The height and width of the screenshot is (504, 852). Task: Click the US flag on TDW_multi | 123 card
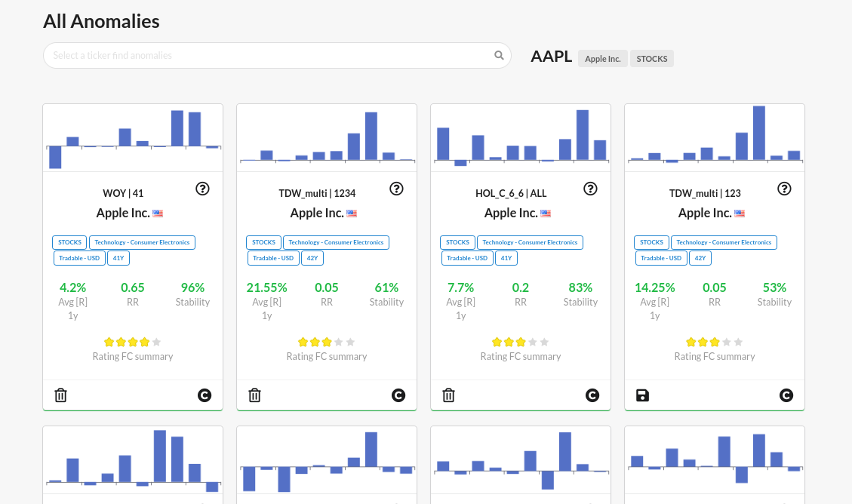point(740,214)
